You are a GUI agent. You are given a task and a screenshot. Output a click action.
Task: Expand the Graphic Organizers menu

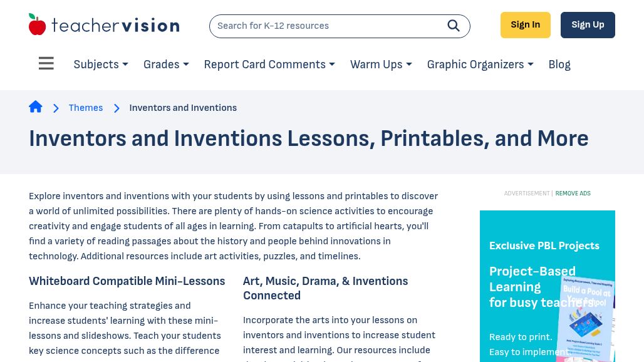(x=480, y=65)
